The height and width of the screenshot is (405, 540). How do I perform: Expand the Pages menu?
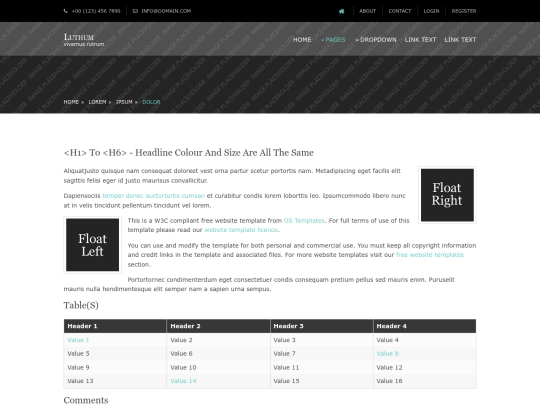[x=333, y=40]
